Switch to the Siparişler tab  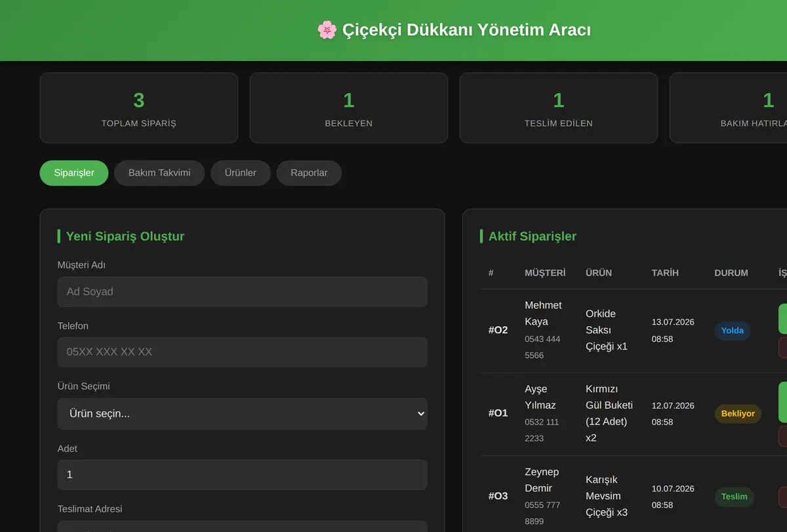[x=74, y=173]
